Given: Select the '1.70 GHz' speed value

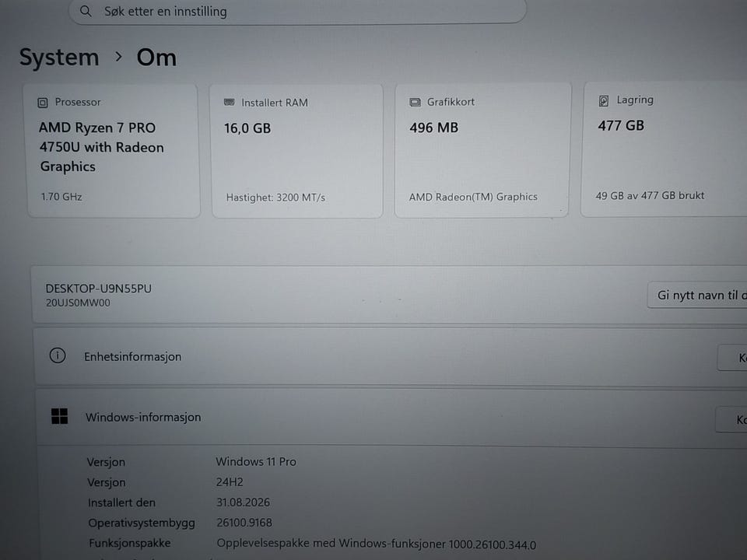Looking at the screenshot, I should click(x=61, y=197).
